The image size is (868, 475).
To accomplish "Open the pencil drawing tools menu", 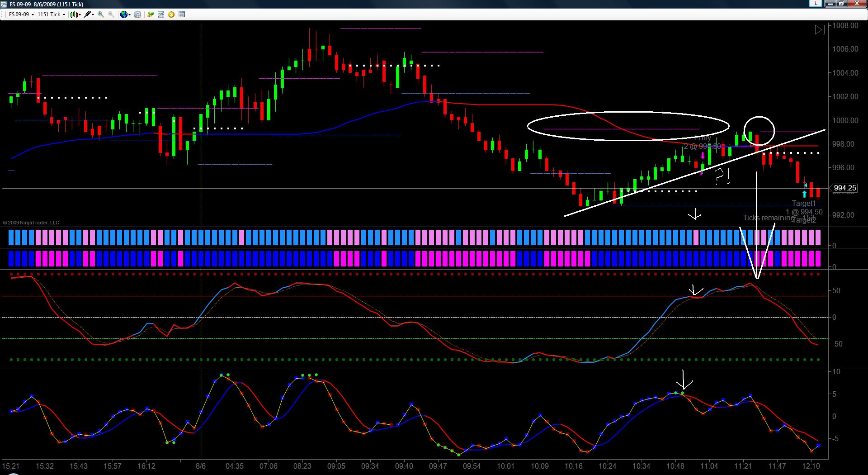I will point(89,14).
